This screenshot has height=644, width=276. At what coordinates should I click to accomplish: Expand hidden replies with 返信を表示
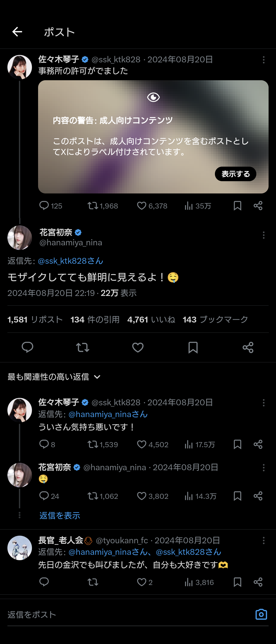[60, 515]
